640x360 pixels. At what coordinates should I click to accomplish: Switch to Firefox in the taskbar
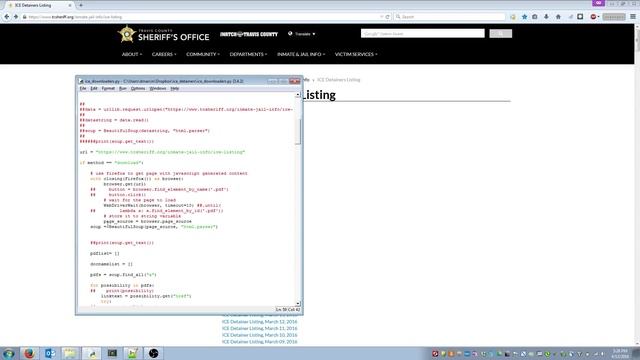pyautogui.click(x=29, y=353)
